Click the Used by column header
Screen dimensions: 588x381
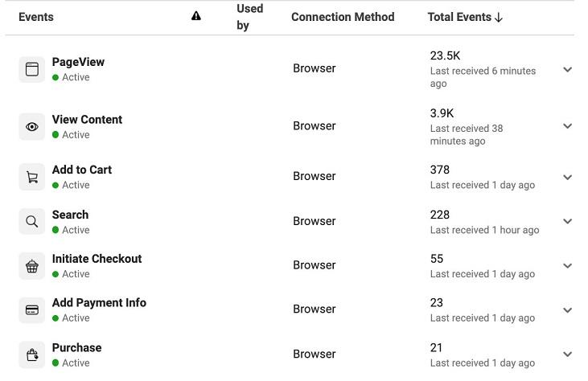(x=249, y=17)
